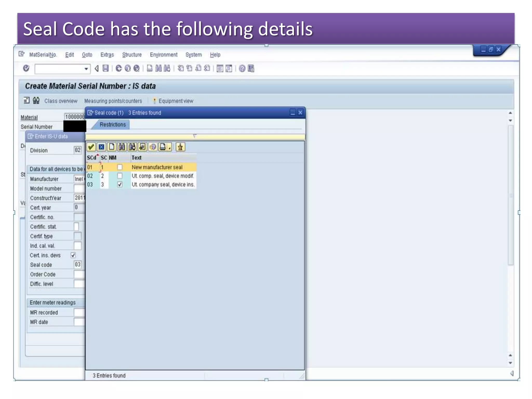Open the MatSerialNo. menu
532x399 pixels.
click(43, 55)
